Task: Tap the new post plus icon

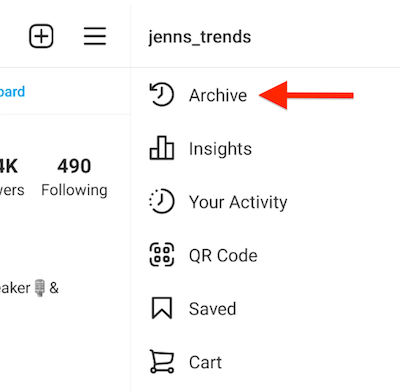Action: pyautogui.click(x=41, y=36)
